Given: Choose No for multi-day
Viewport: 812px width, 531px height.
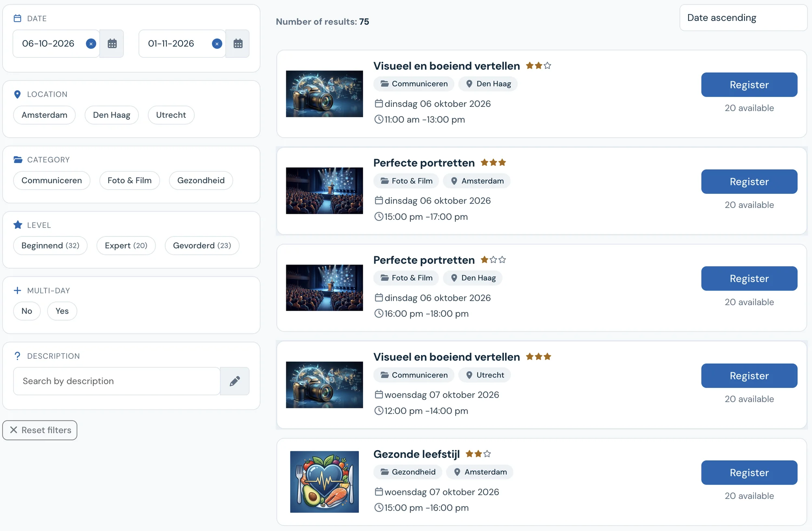Looking at the screenshot, I should click(27, 311).
